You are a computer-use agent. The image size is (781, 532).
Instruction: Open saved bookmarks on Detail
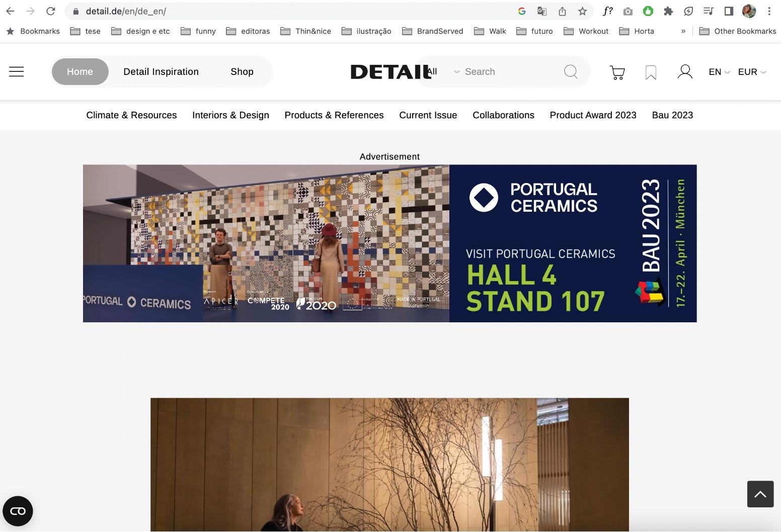[x=651, y=72]
